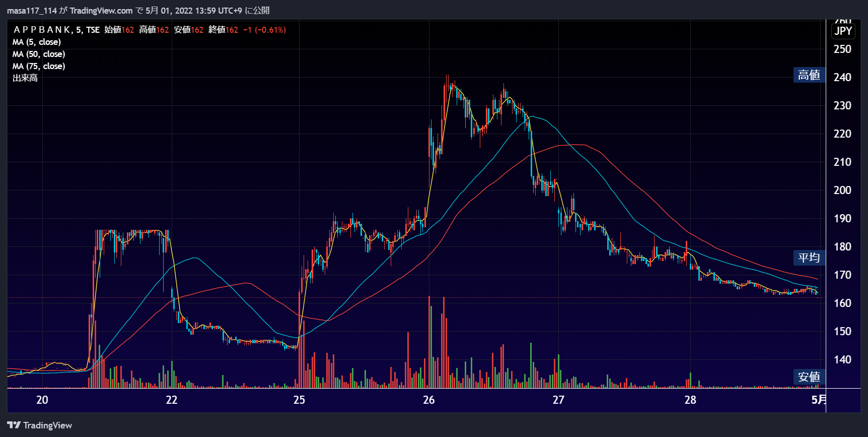Click the 240 price axis label
Screen dimensions: 868x437
(842, 78)
